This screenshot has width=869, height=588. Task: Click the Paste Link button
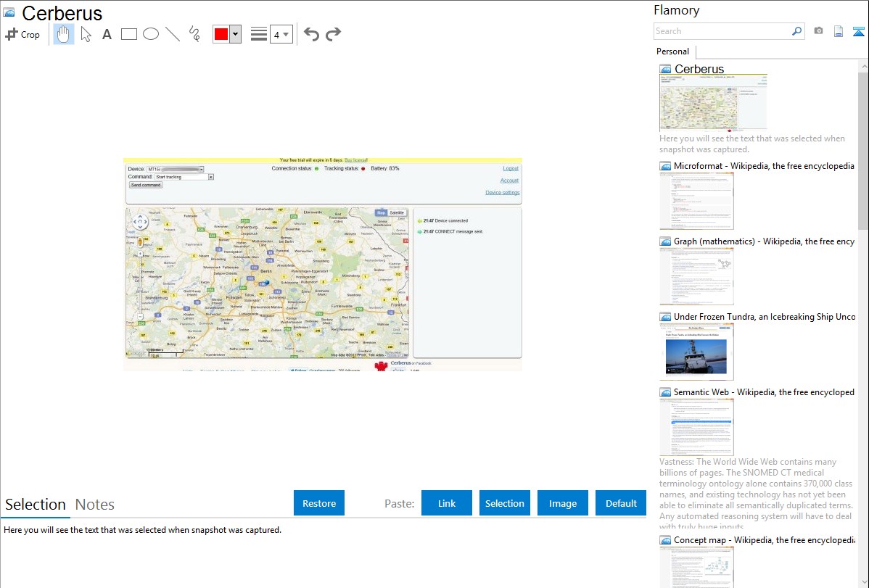tap(447, 503)
